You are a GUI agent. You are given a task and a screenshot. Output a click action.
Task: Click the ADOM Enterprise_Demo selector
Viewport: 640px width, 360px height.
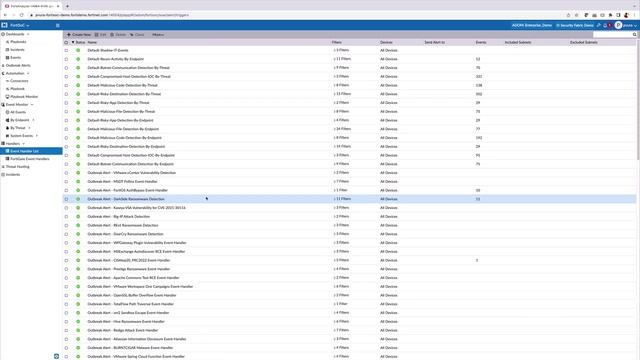coord(532,25)
